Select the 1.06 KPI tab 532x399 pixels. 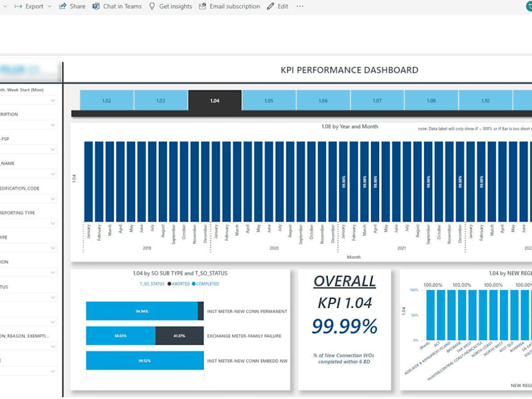pyautogui.click(x=323, y=100)
